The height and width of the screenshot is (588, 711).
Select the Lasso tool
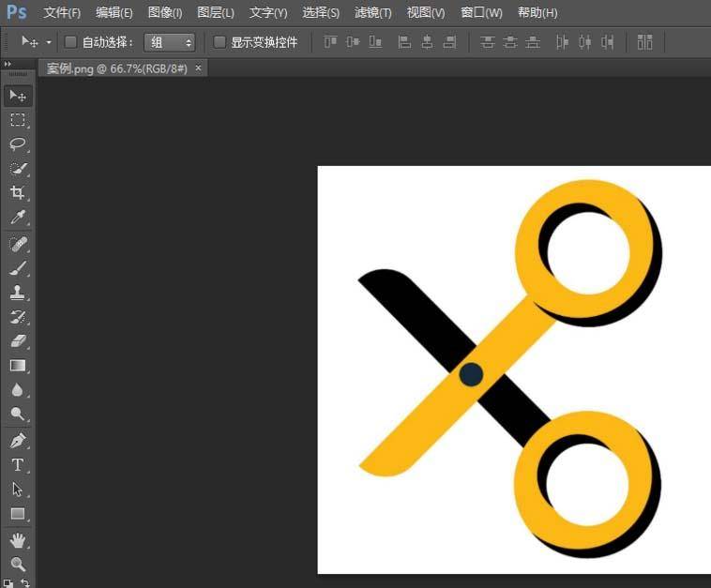[x=18, y=144]
